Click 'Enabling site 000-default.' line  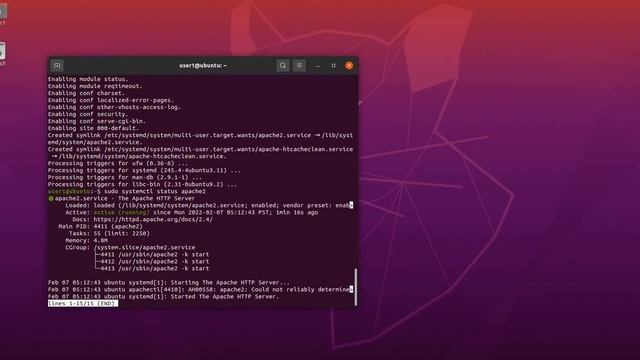click(93, 128)
